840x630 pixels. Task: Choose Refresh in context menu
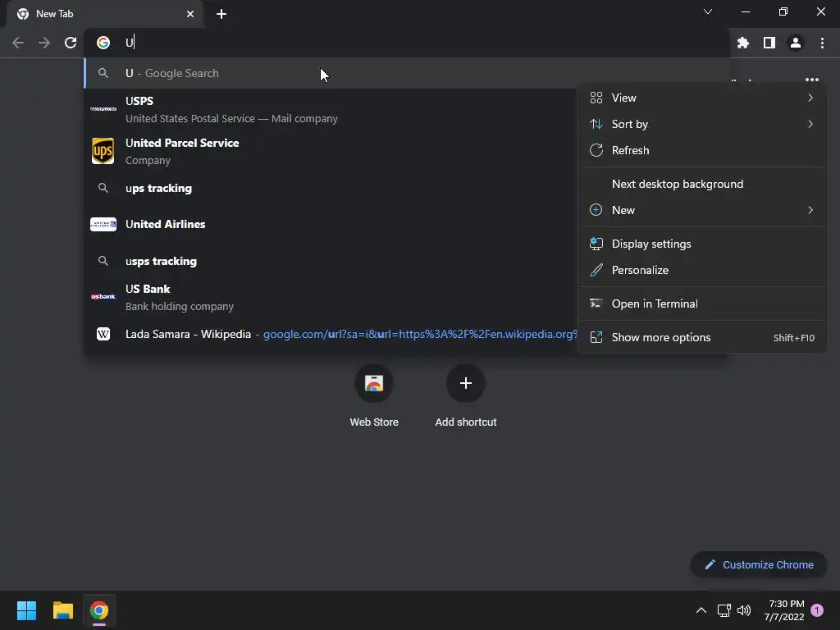coord(702,151)
